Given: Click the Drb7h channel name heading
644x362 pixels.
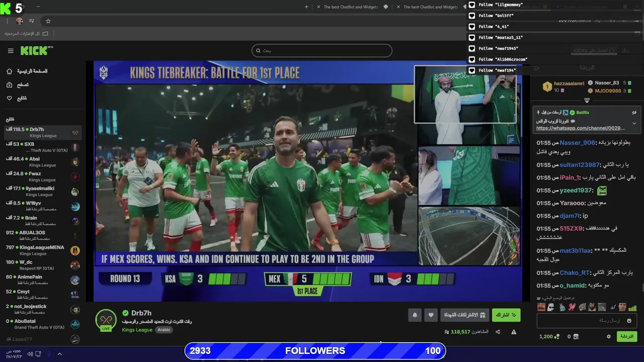Looking at the screenshot, I should [x=141, y=313].
